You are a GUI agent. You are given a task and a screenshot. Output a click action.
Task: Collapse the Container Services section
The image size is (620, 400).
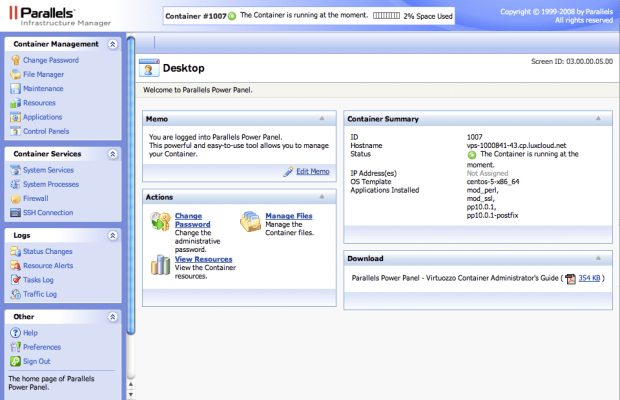113,154
